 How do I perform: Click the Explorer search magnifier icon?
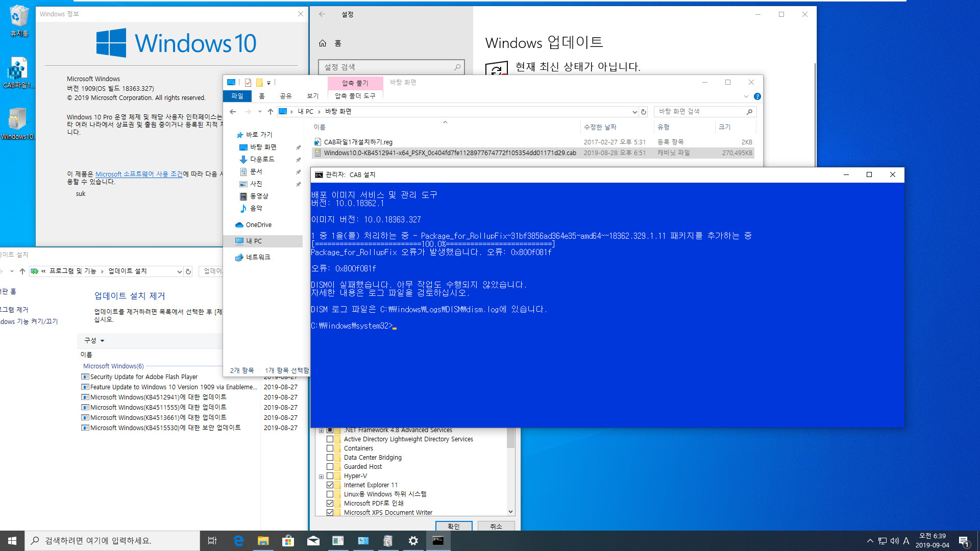click(749, 112)
